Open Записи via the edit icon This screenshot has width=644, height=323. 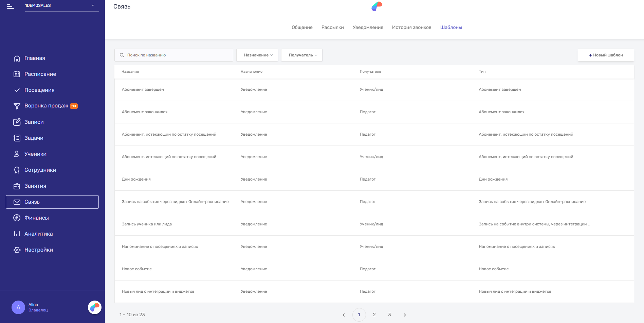click(x=17, y=122)
